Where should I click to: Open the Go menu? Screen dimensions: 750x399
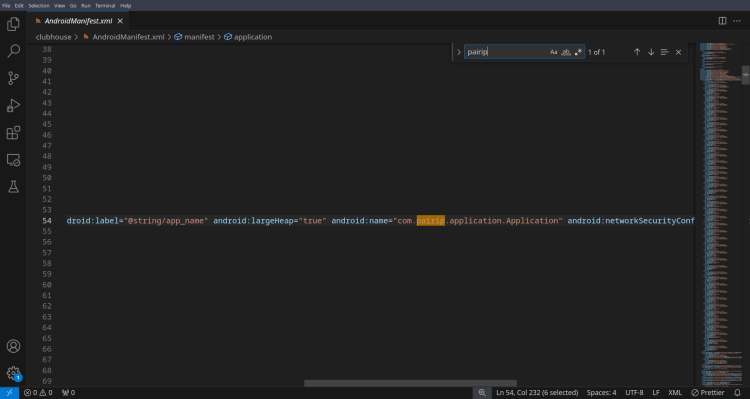[73, 6]
